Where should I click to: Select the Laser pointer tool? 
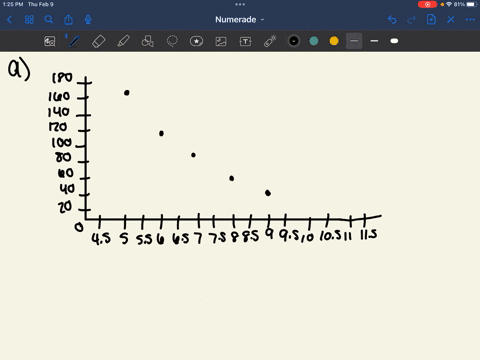tap(270, 41)
